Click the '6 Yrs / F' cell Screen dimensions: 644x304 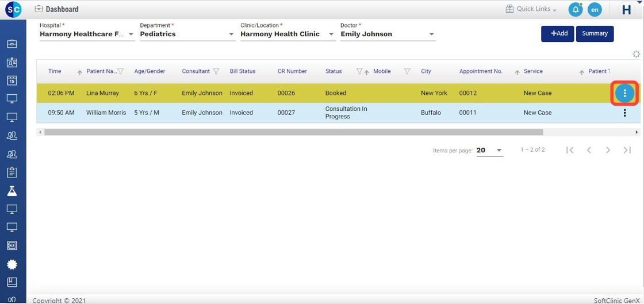point(146,93)
